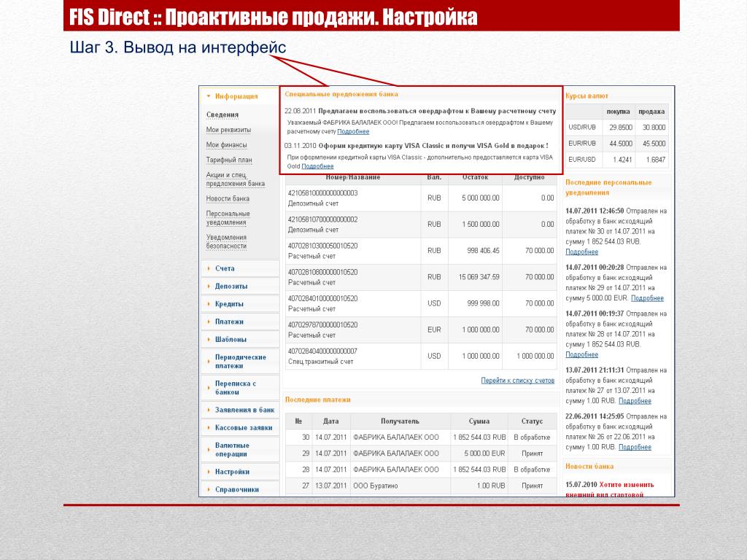Screen dimensions: 747x560
Task: Select the overdraft offer headline dated 22.08.2011
Action: (x=437, y=111)
